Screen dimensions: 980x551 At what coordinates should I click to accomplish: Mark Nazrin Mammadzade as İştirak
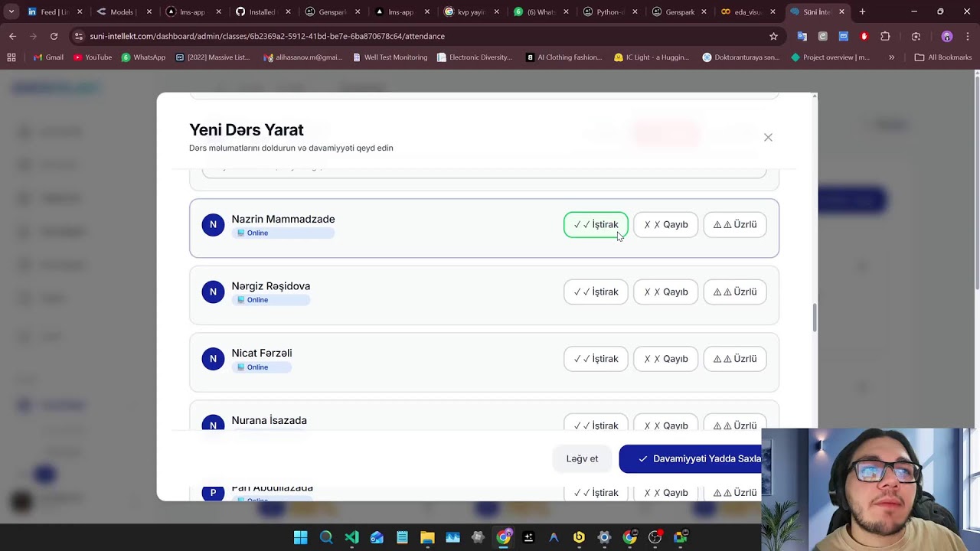pyautogui.click(x=596, y=225)
